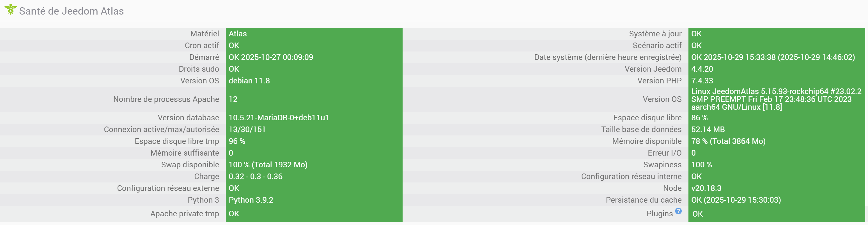Select the PHP version 7.4.33 cell
The image size is (868, 225).
[x=702, y=81]
